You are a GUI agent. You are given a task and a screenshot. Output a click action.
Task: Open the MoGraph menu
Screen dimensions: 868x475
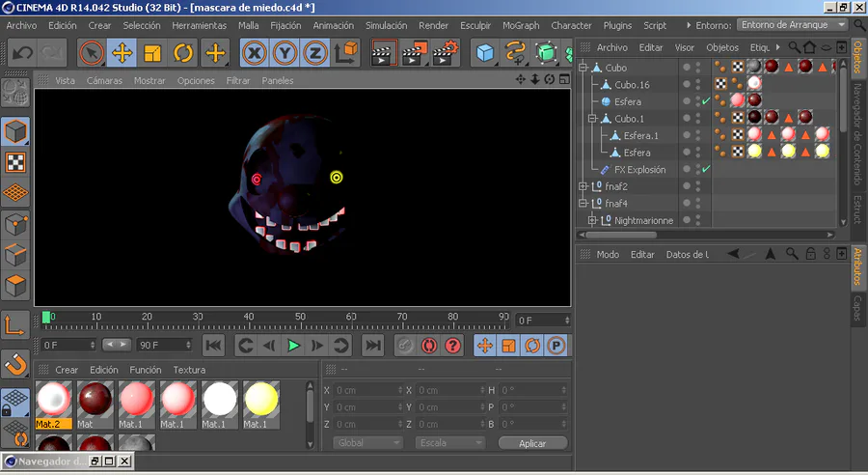[521, 25]
